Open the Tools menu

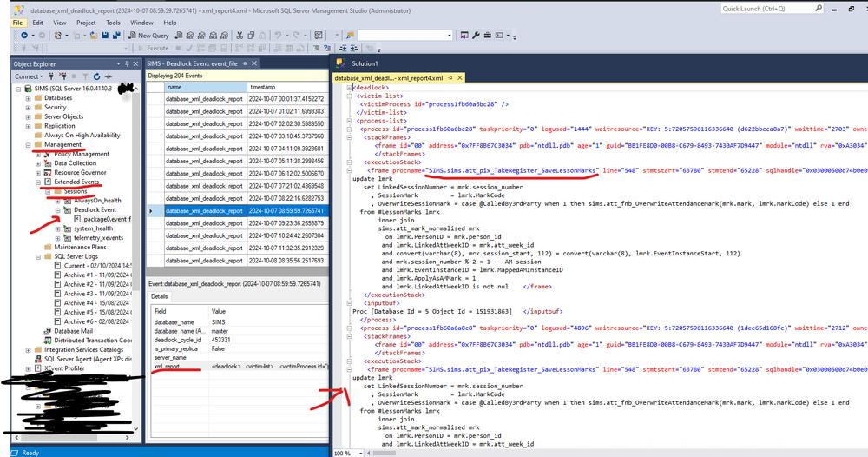click(x=113, y=23)
